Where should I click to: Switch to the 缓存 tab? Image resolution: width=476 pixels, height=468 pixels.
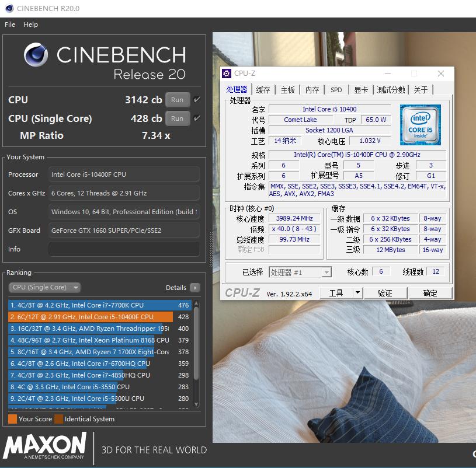point(263,90)
